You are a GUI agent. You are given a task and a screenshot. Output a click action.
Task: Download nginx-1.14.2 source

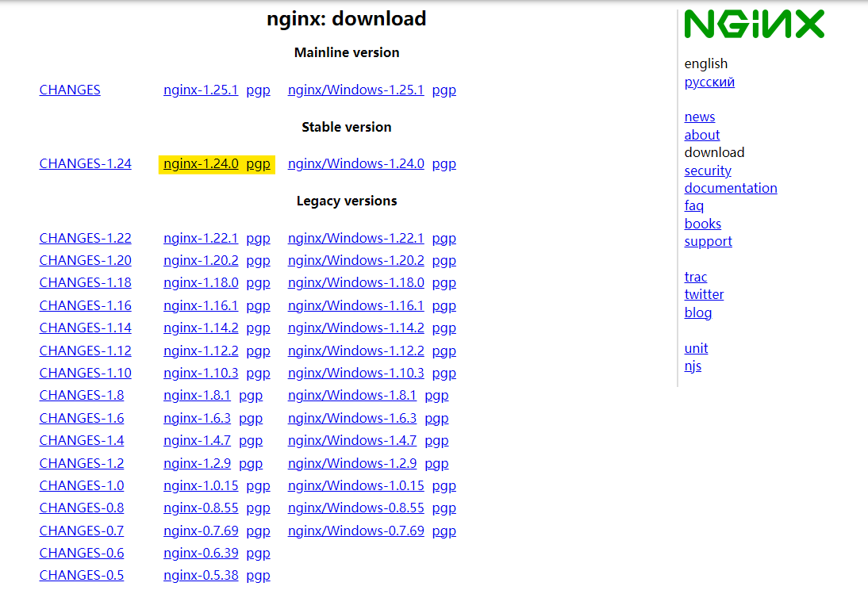[x=201, y=328]
